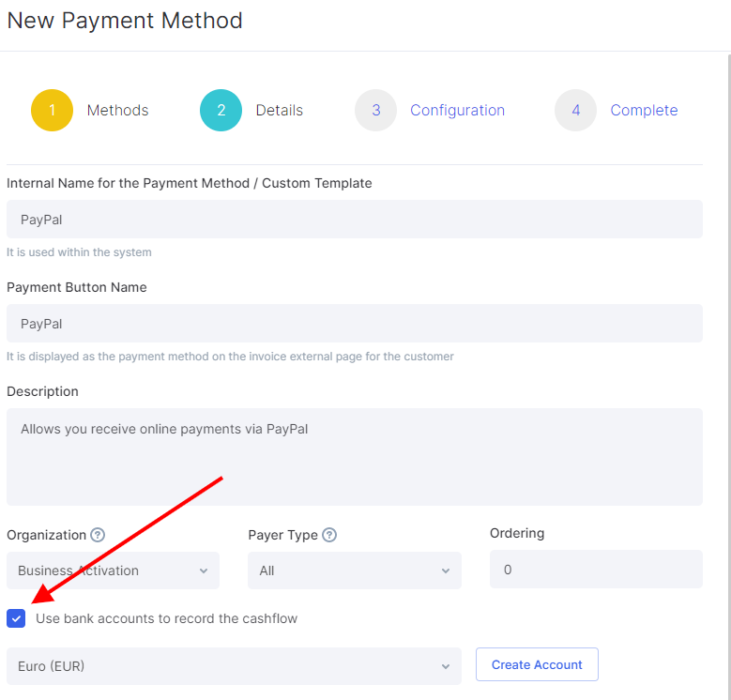This screenshot has height=700, width=731.
Task: Click inside the Description text area
Action: [355, 457]
